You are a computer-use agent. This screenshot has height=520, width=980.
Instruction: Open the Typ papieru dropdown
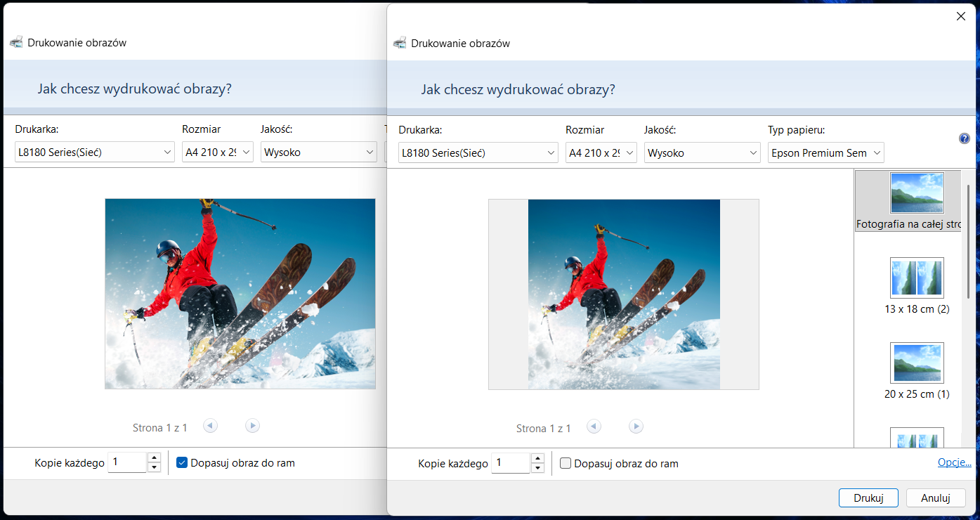tap(825, 152)
